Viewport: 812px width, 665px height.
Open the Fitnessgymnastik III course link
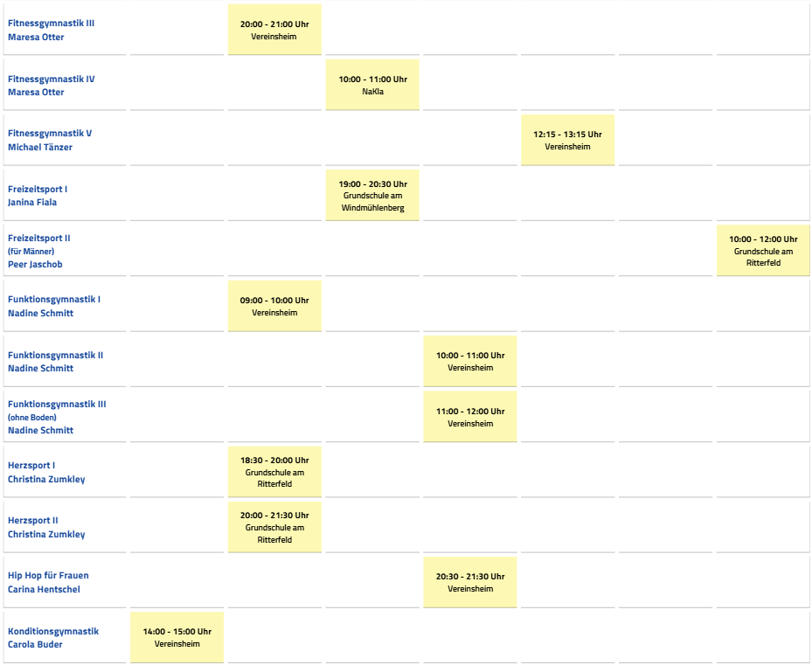[x=51, y=24]
